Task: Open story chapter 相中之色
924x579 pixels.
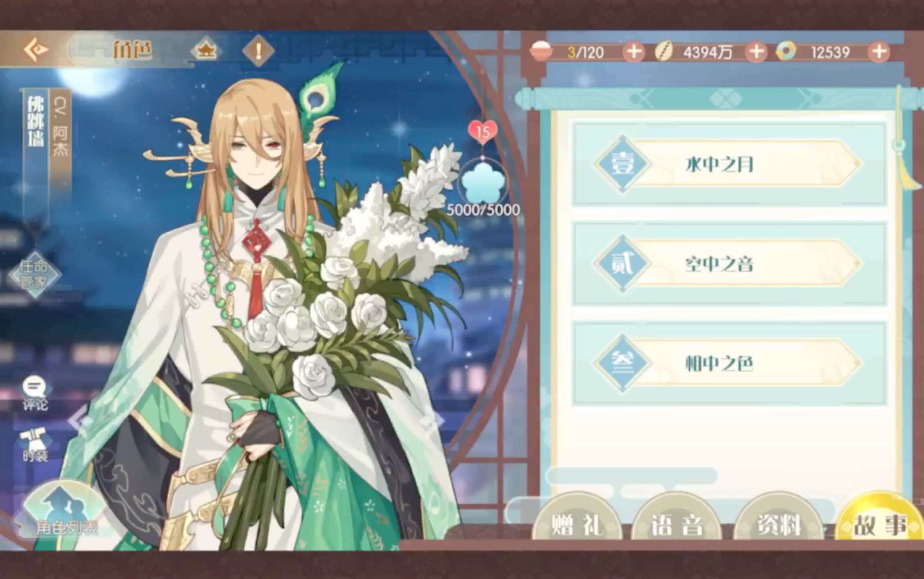Action: point(728,363)
